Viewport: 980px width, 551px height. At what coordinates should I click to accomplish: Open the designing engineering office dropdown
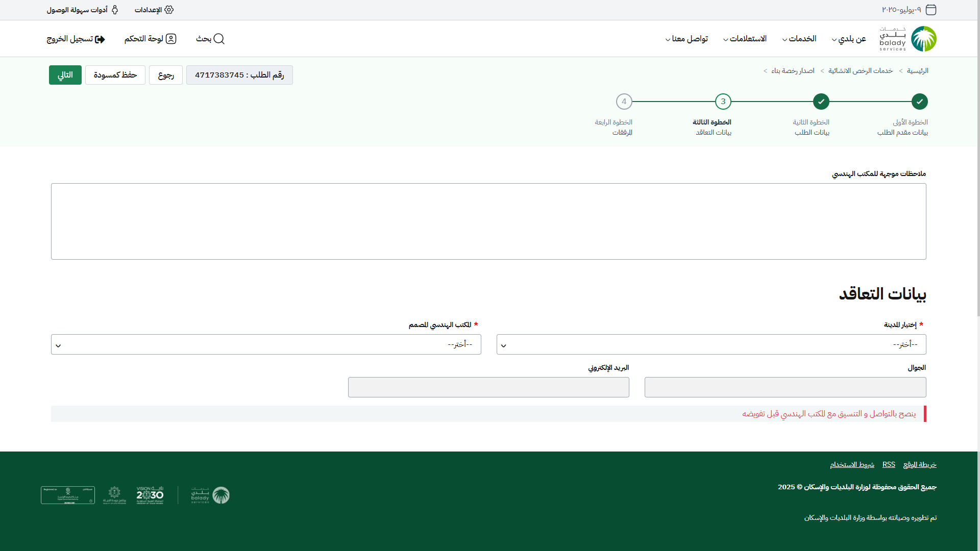pyautogui.click(x=266, y=344)
